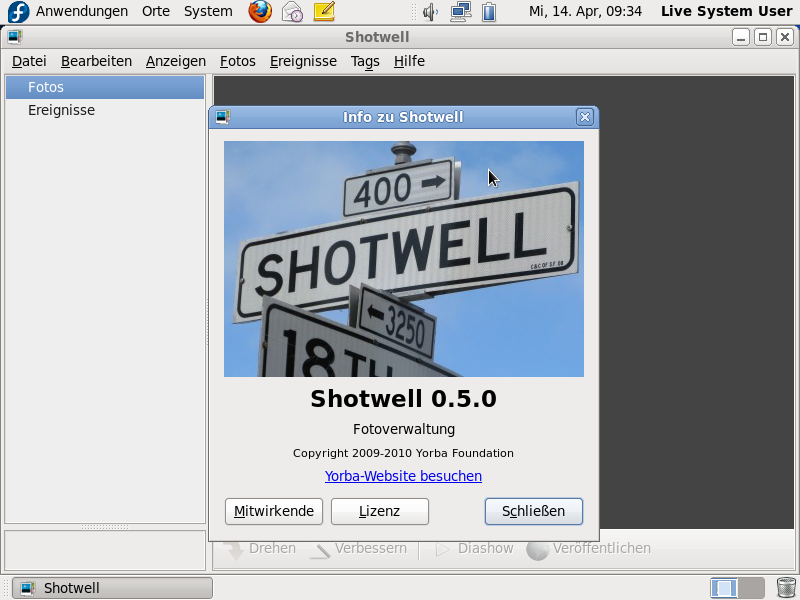Open the Anwendungen panel menu

point(82,11)
